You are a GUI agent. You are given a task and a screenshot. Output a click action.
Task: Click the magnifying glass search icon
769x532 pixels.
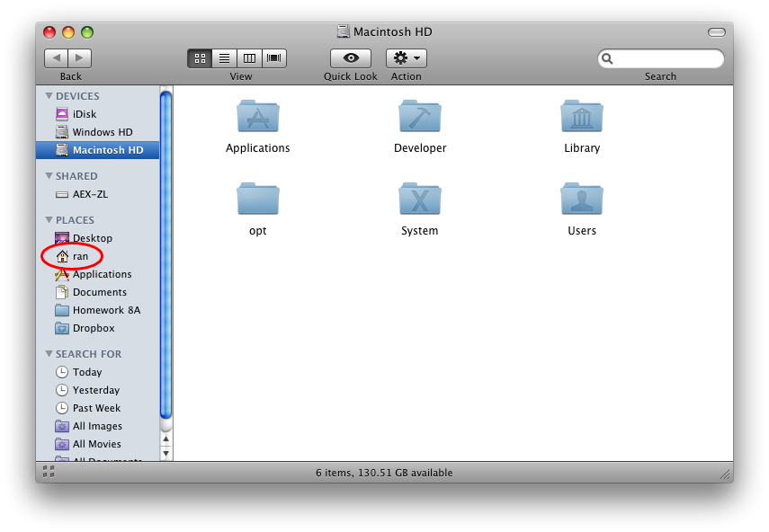coord(607,58)
